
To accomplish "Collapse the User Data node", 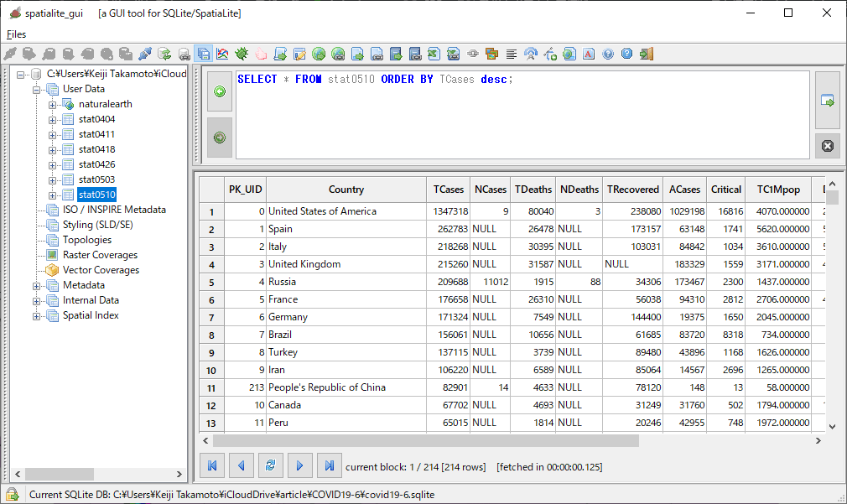I will 36,90.
